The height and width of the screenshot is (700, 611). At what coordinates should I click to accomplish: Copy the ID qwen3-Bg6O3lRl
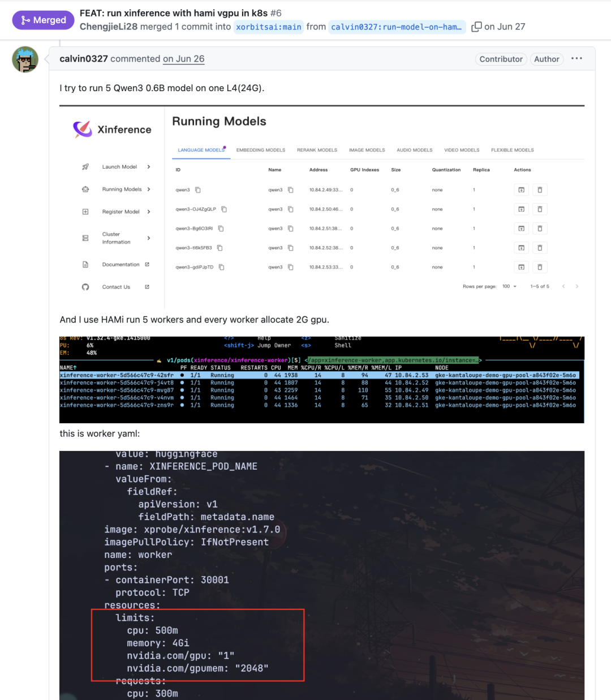point(221,229)
